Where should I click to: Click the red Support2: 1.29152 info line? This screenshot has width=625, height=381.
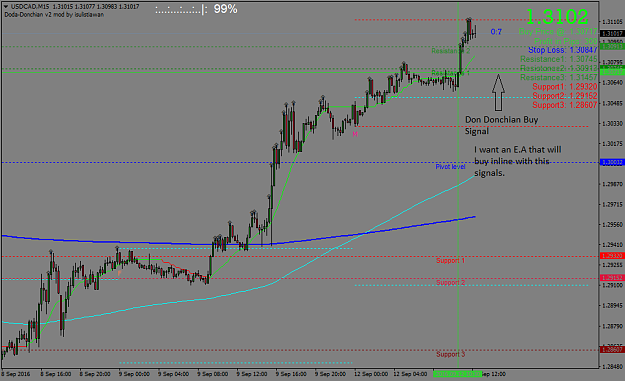pos(565,96)
